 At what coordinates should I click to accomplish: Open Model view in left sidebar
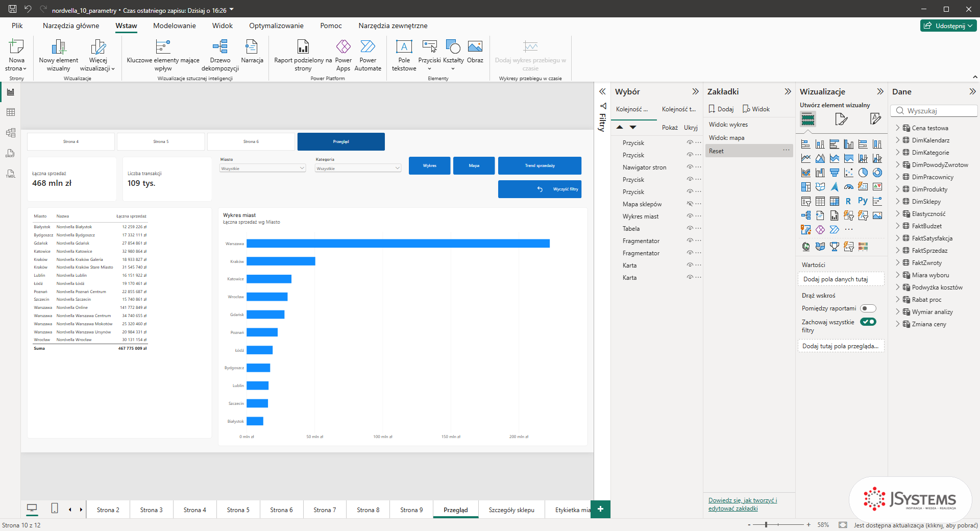pos(10,133)
